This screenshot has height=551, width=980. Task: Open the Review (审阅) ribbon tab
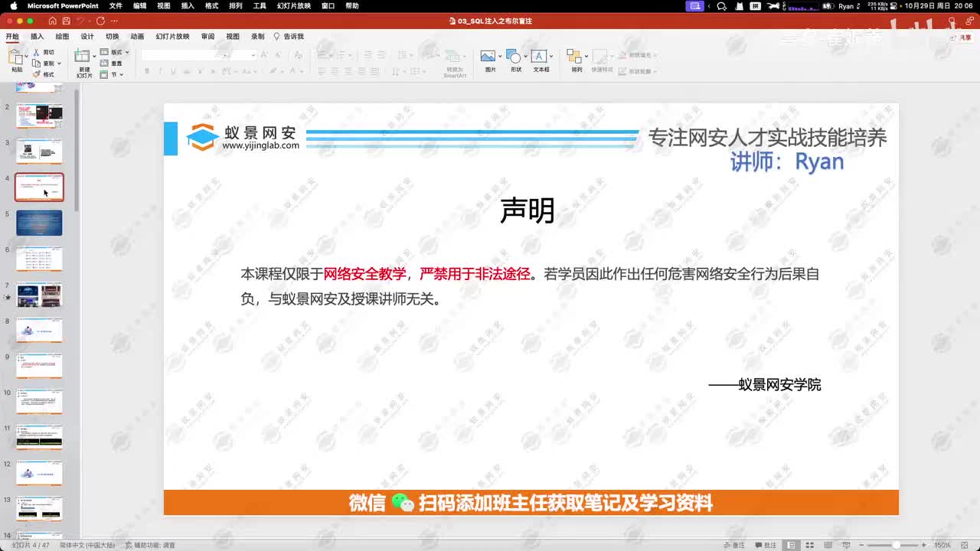[207, 36]
